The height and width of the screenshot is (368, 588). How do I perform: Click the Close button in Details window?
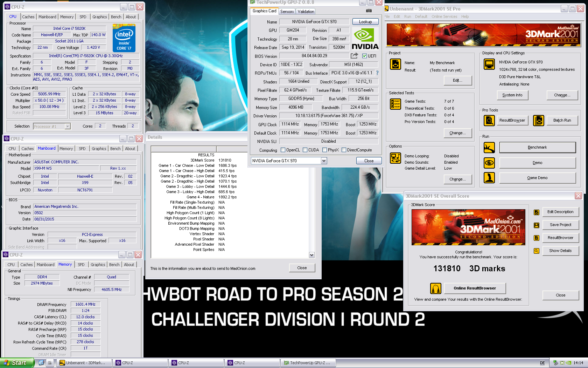pos(302,268)
